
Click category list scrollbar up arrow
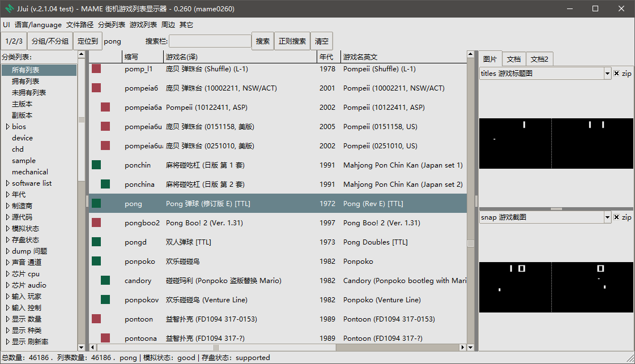(x=82, y=54)
